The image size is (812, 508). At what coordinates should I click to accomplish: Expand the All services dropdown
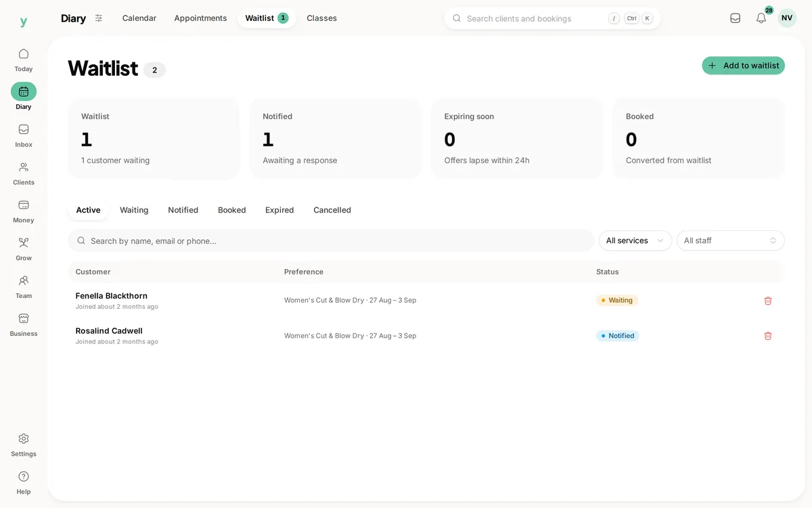635,240
